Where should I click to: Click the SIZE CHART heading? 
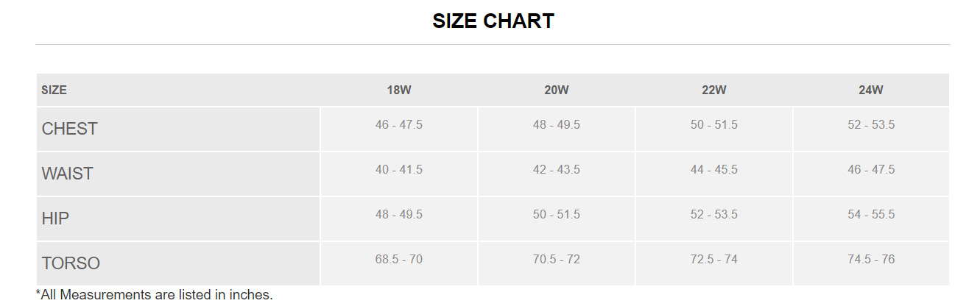click(x=493, y=21)
